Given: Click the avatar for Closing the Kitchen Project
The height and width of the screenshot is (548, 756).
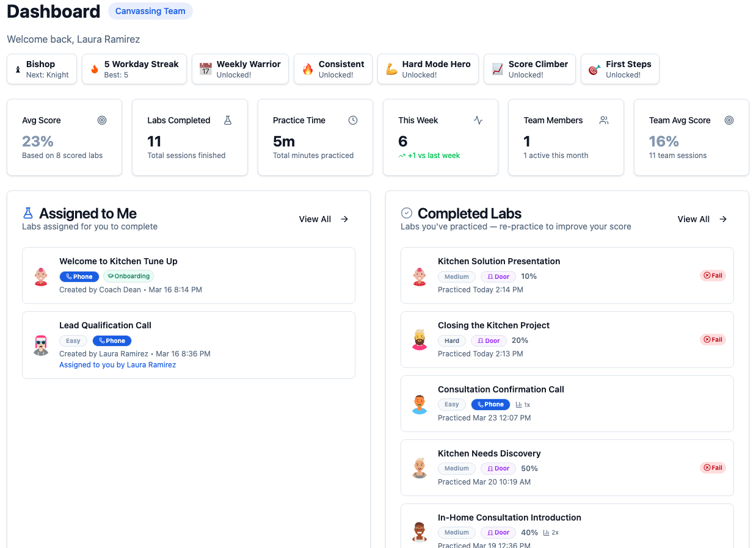Looking at the screenshot, I should click(420, 340).
